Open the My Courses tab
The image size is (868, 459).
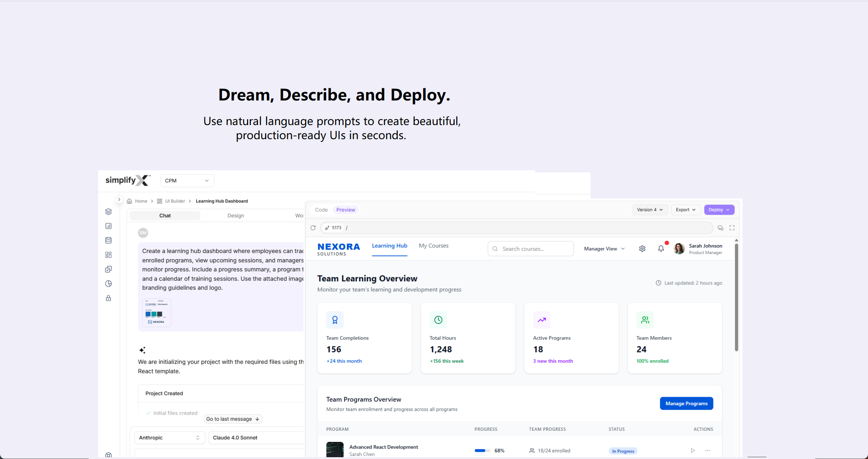tap(434, 246)
